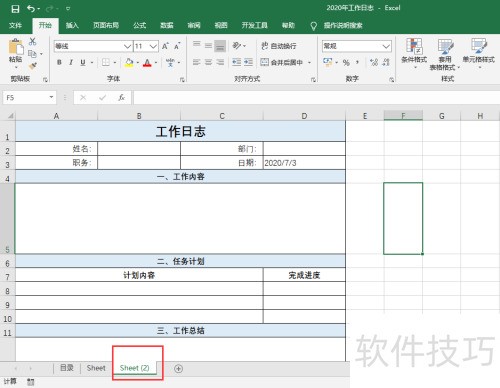Click the new sheet plus icon
The height and width of the screenshot is (388, 500).
pos(178,369)
